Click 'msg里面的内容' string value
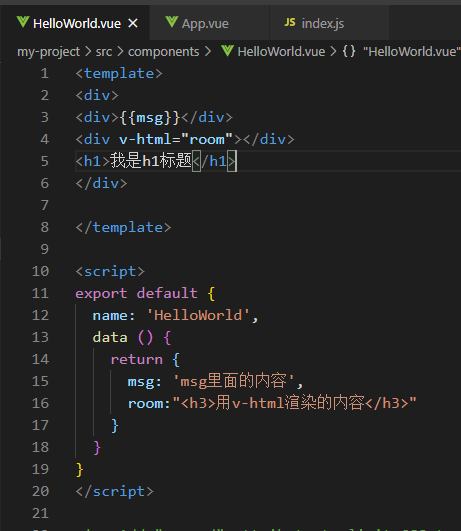This screenshot has height=531, width=461. tap(233, 381)
